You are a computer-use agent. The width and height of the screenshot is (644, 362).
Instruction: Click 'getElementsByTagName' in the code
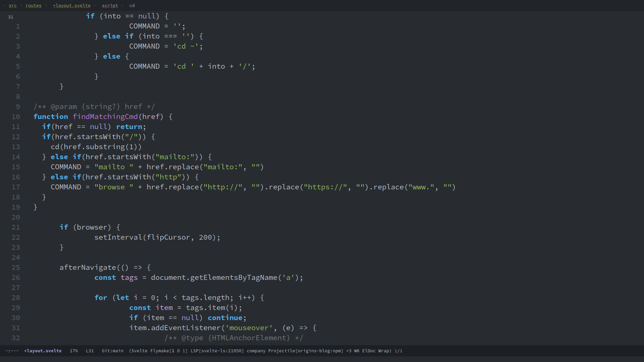pyautogui.click(x=234, y=278)
